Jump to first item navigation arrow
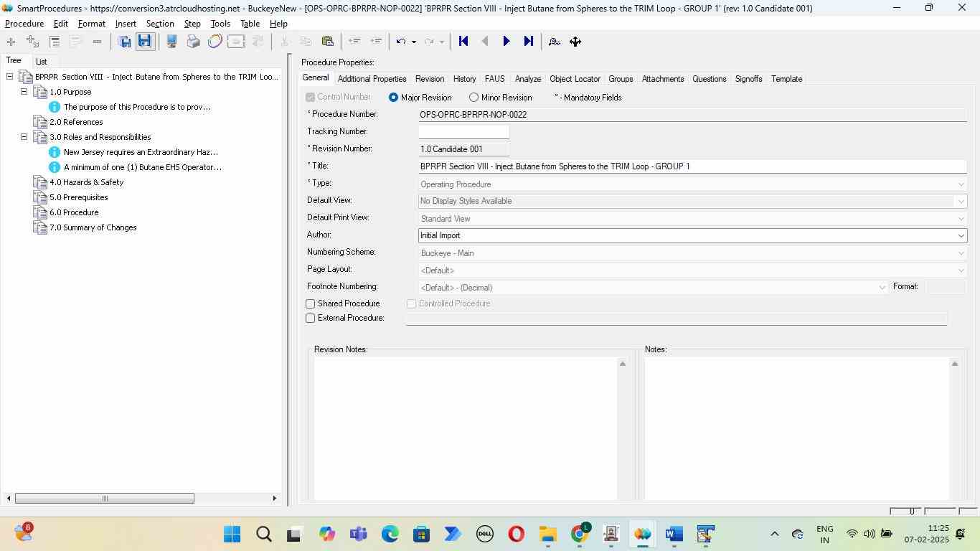Viewport: 980px width, 551px height. tap(463, 42)
